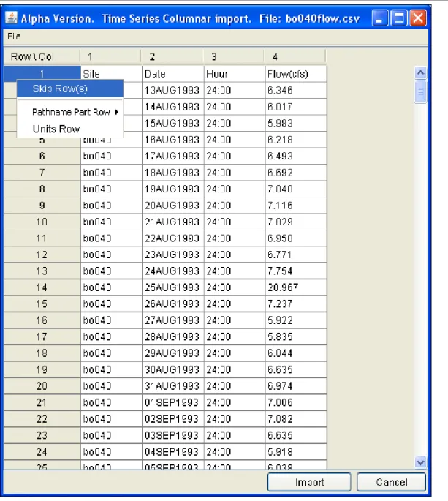Close the import window
Screen dimensions: 448x501
(418, 18)
